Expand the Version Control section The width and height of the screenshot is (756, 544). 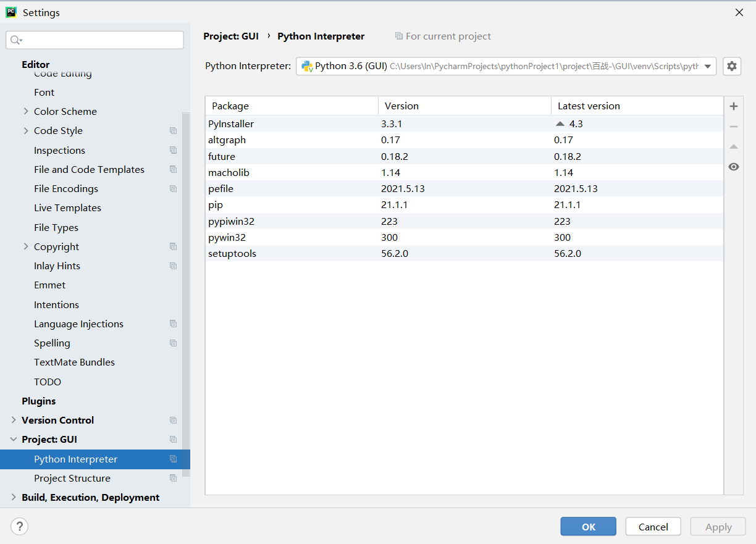[14, 420]
